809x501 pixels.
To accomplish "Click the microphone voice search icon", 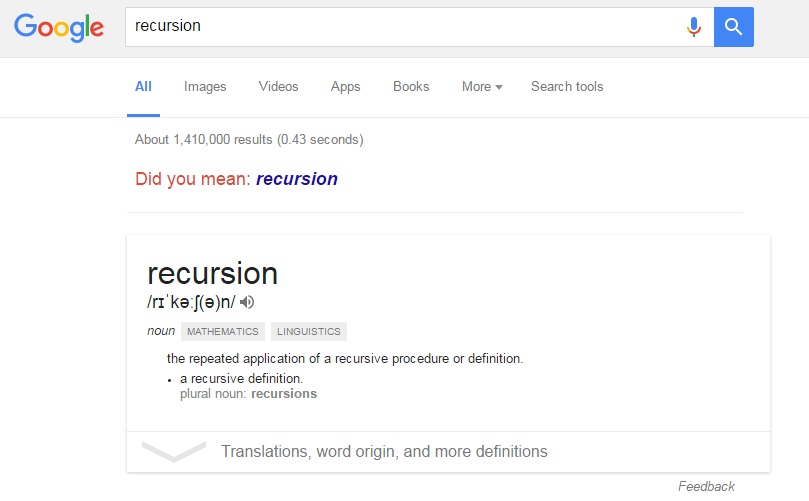I will [x=694, y=27].
